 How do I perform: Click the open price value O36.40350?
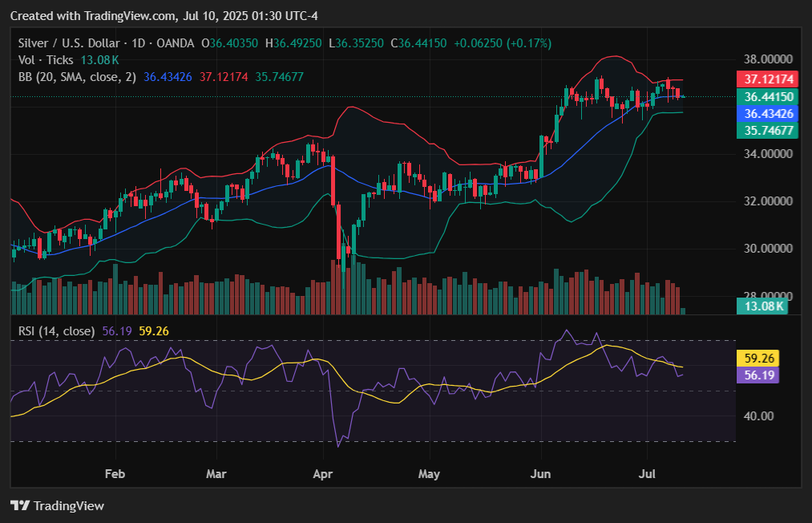tap(229, 43)
